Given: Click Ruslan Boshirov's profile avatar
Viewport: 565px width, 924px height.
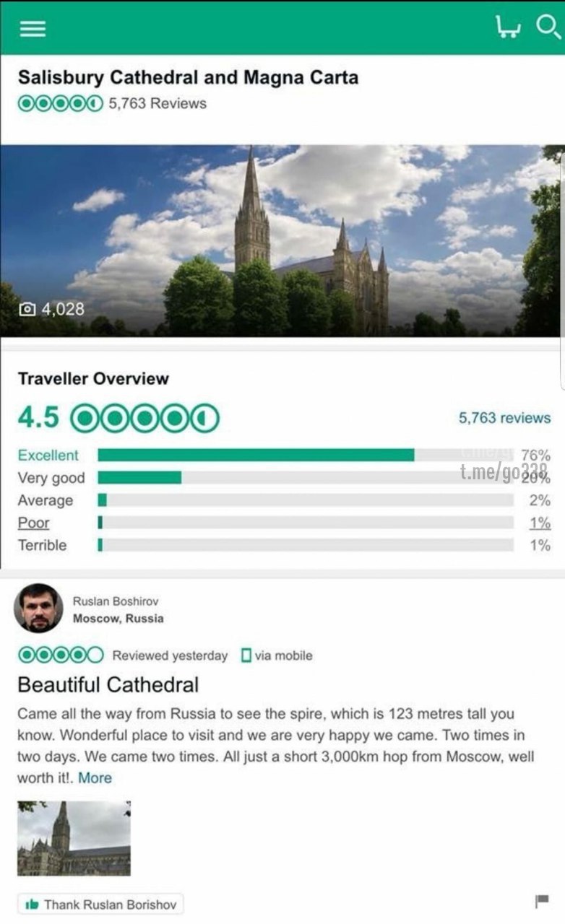Looking at the screenshot, I should pos(38,608).
